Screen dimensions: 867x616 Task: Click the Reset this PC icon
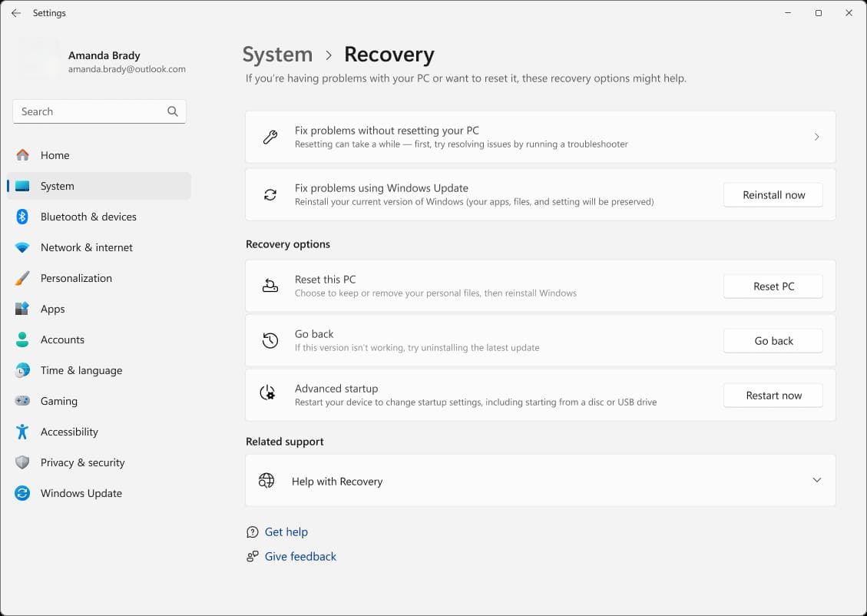(x=270, y=286)
